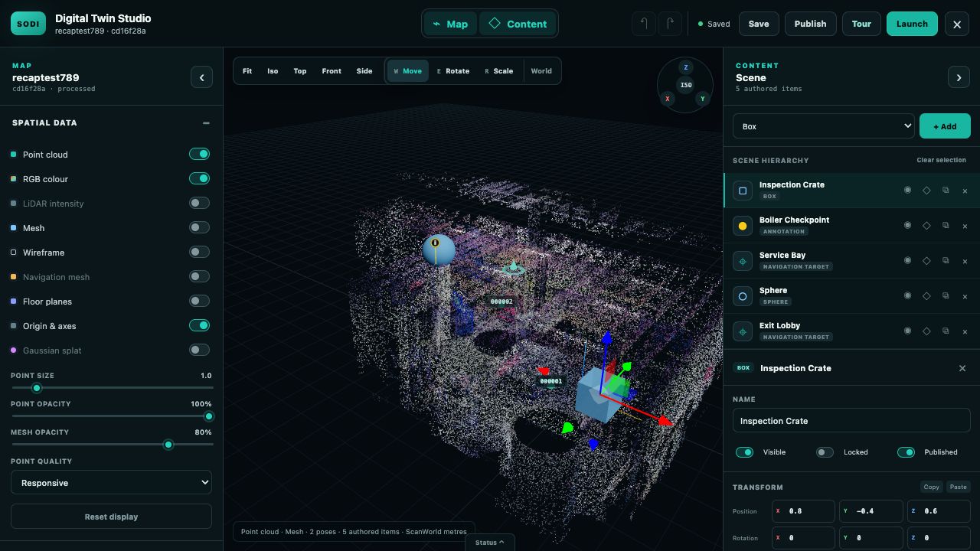Open the Box object type dropdown

point(824,126)
